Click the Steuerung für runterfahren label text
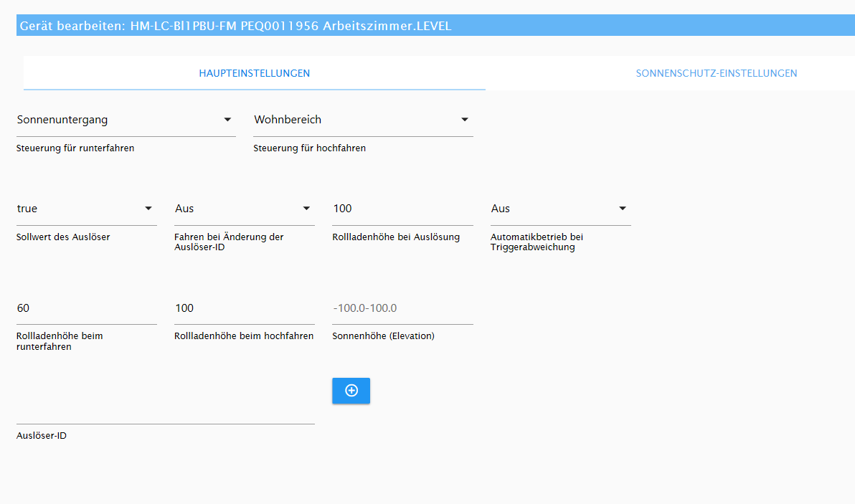The image size is (855, 504). pos(75,148)
